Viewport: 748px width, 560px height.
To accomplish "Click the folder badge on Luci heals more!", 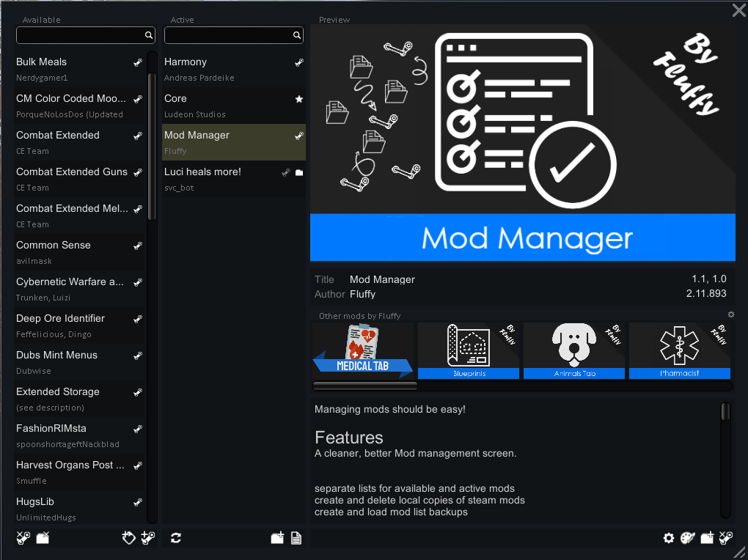I will [298, 172].
